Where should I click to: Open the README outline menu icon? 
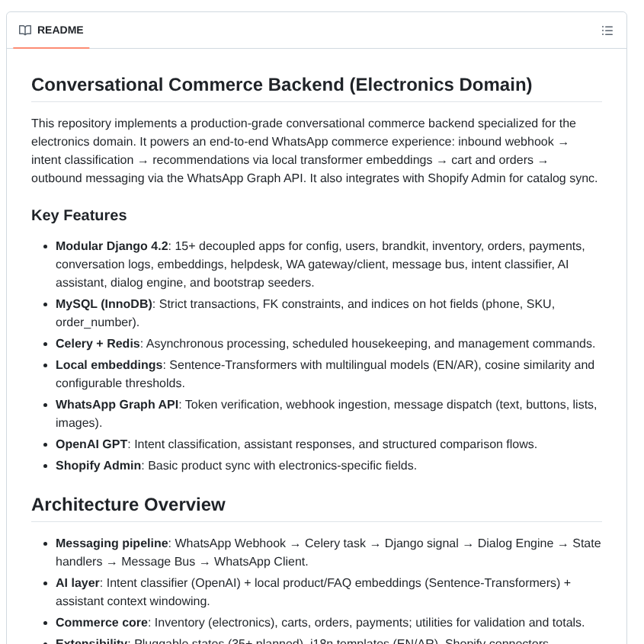pyautogui.click(x=607, y=30)
